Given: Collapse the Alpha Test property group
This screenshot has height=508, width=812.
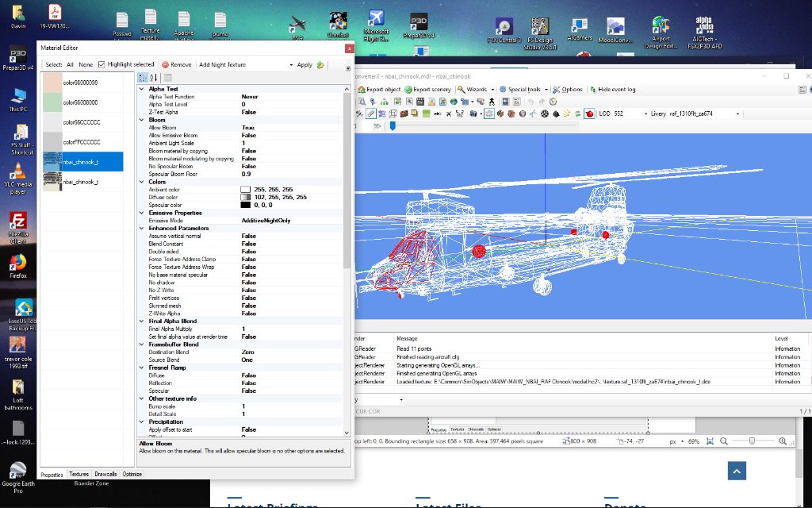Looking at the screenshot, I should 143,89.
